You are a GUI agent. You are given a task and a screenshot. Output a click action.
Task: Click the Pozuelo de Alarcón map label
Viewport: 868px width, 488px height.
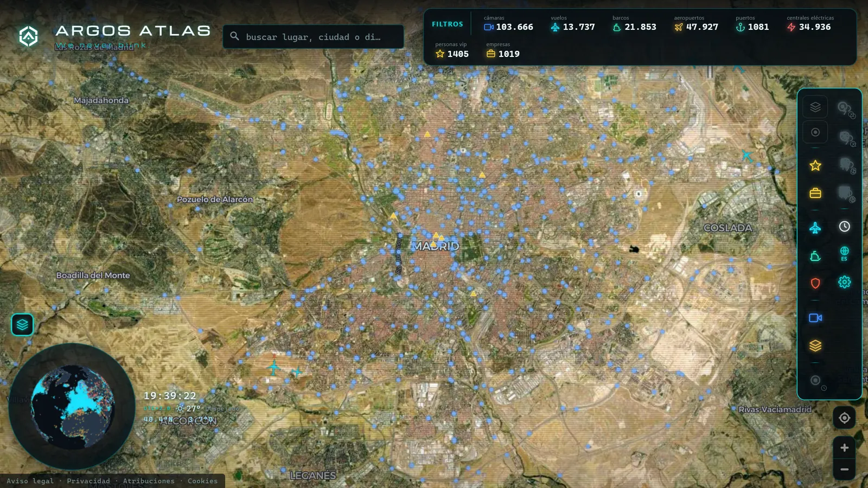(215, 200)
